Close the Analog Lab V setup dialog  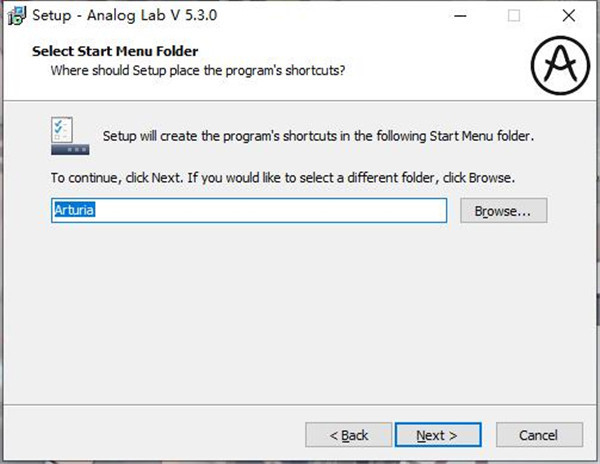pyautogui.click(x=569, y=16)
